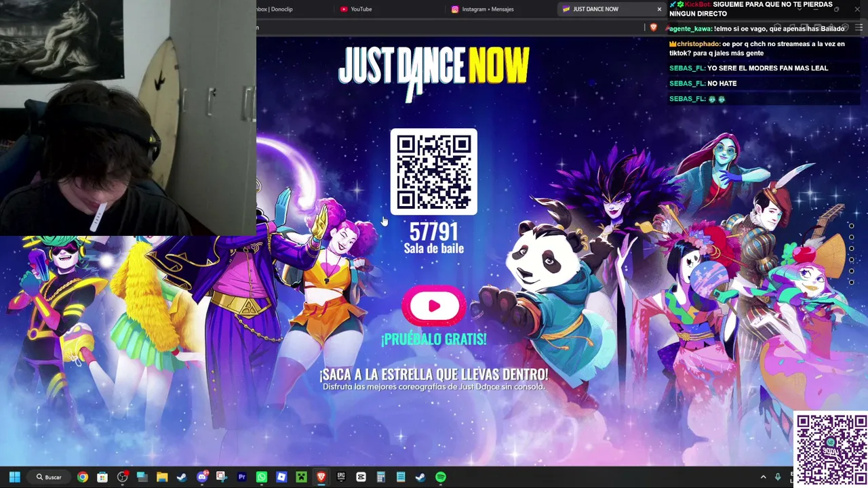This screenshot has height=488, width=868.
Task: Select the sixth page navigation dot
Action: coord(851,283)
